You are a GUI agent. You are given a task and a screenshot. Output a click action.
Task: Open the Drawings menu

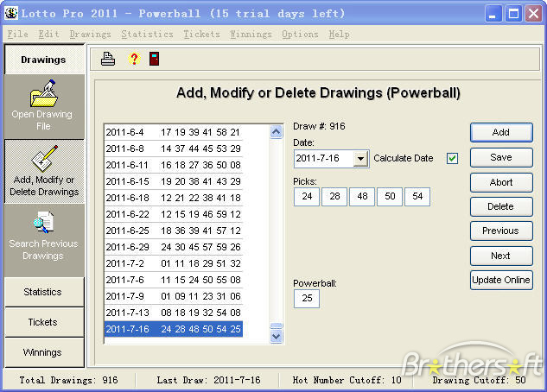(91, 35)
